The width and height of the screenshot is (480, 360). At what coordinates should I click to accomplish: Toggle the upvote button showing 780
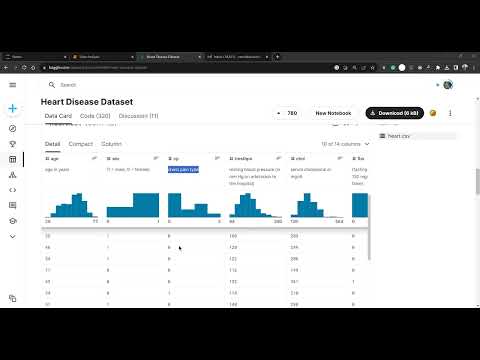pos(287,113)
